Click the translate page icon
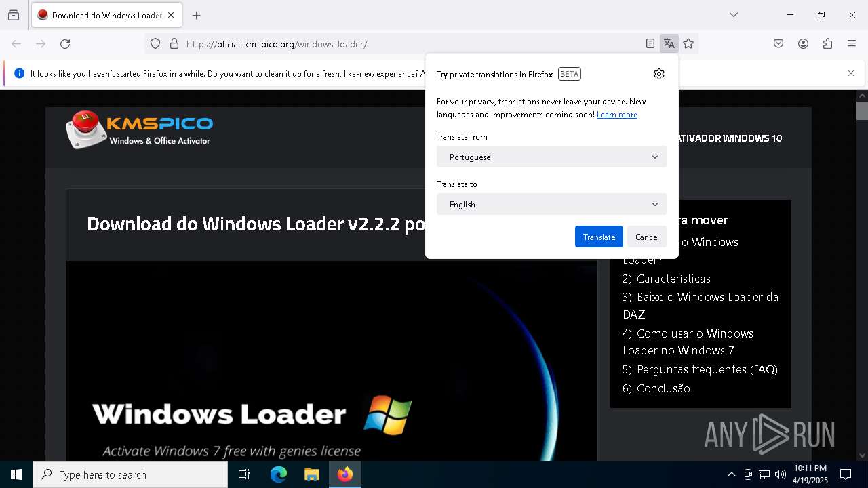 669,44
